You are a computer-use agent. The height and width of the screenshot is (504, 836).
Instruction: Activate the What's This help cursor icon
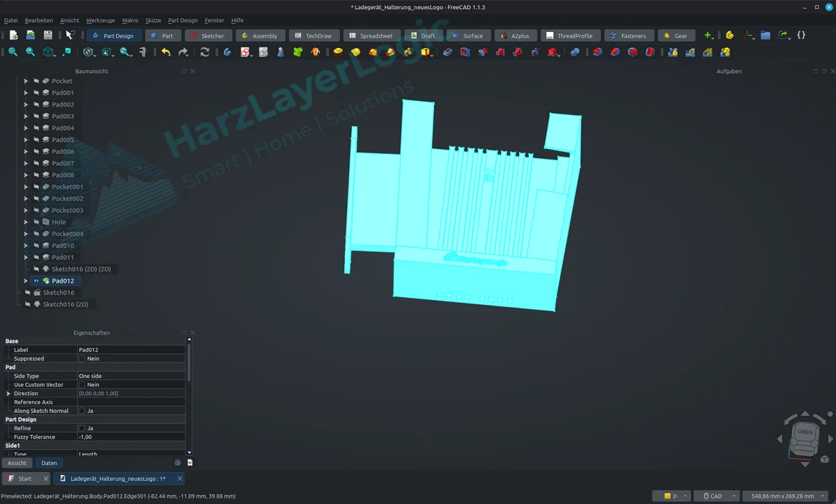pyautogui.click(x=70, y=35)
